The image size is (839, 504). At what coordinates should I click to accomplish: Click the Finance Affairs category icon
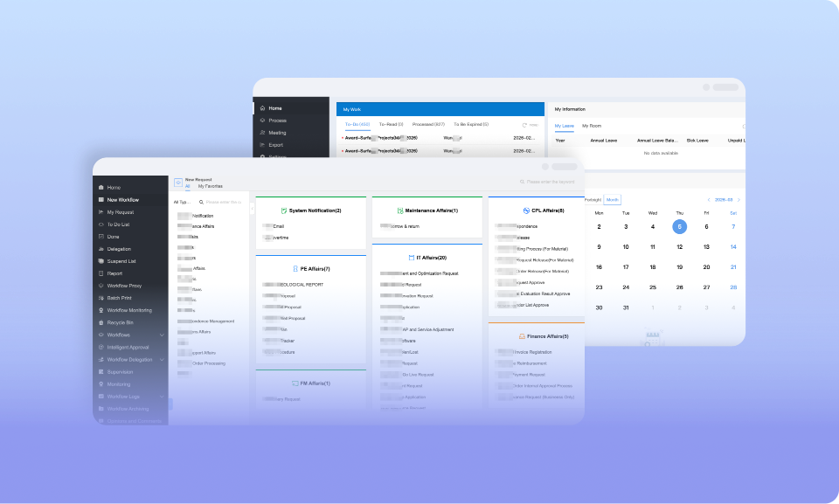[521, 336]
